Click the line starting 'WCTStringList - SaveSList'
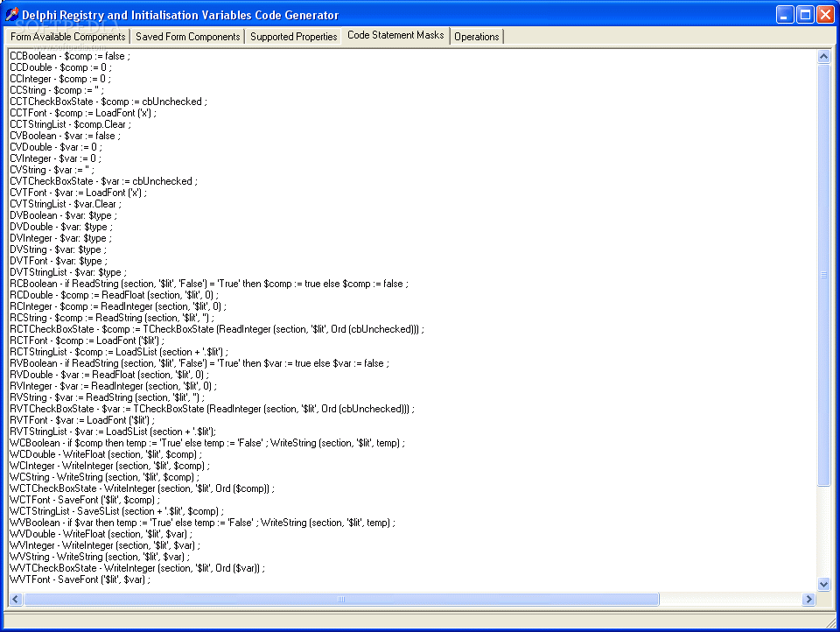Viewport: 840px width, 632px height. tap(116, 511)
